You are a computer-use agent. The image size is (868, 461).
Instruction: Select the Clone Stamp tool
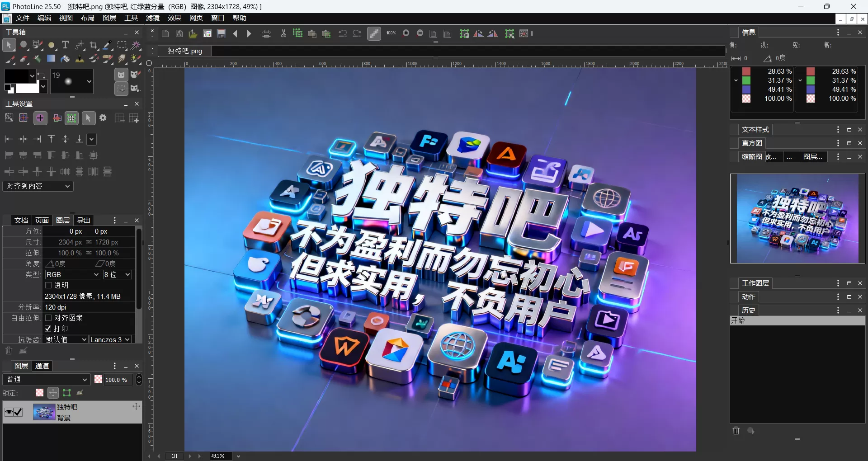click(x=80, y=59)
